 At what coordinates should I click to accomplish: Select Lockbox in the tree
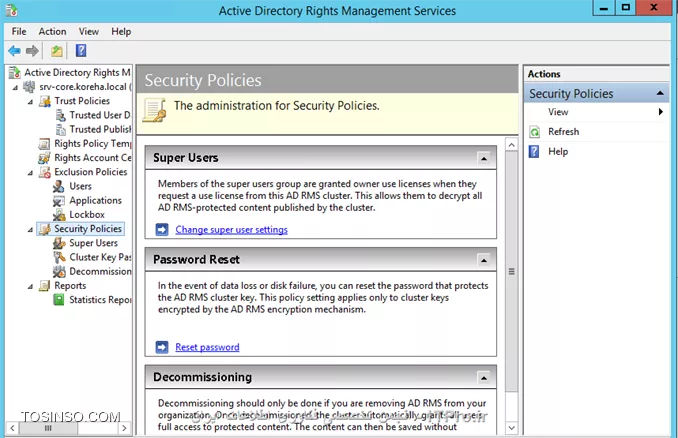87,214
